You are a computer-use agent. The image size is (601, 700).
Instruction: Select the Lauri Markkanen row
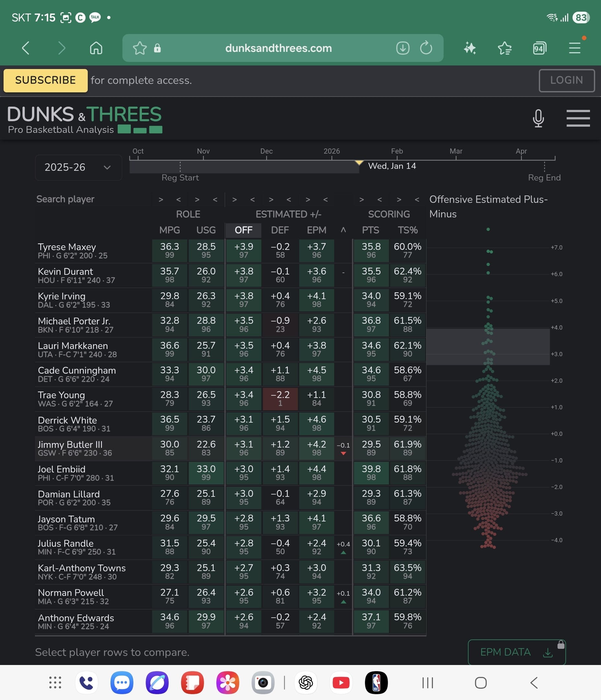click(231, 350)
